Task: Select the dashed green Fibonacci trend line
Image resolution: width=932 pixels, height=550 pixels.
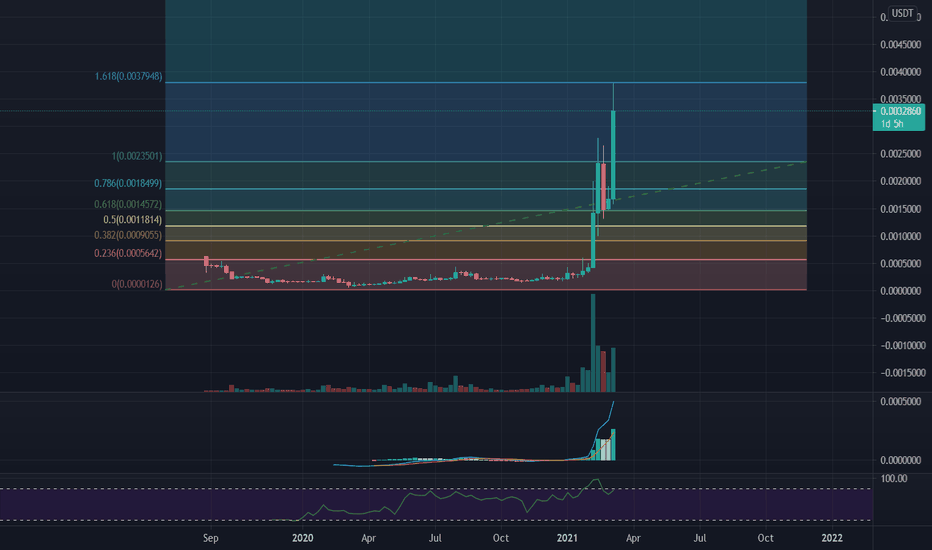Action: [x=486, y=226]
